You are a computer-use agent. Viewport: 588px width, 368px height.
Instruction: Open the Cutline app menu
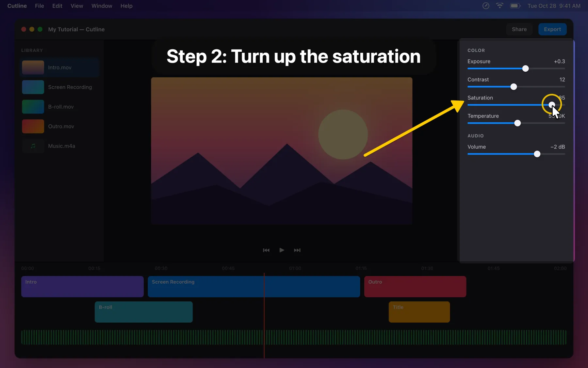click(17, 6)
